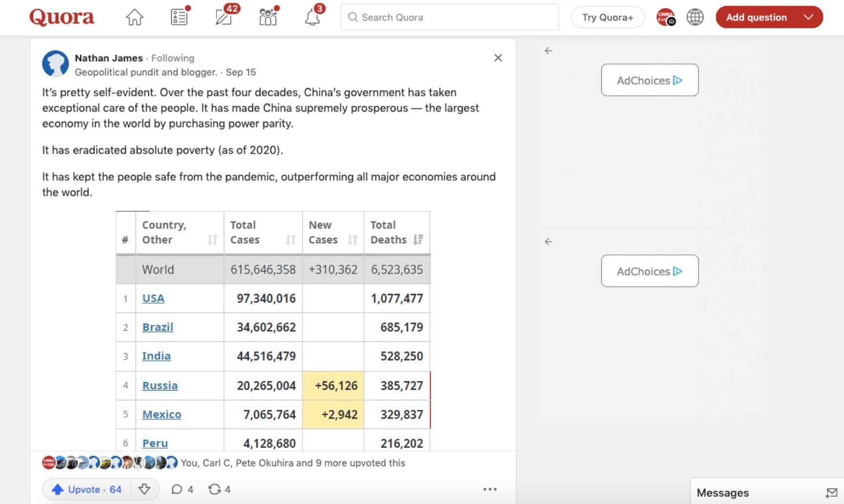Open Nathan James's profile name link
844x504 pixels.
click(108, 58)
